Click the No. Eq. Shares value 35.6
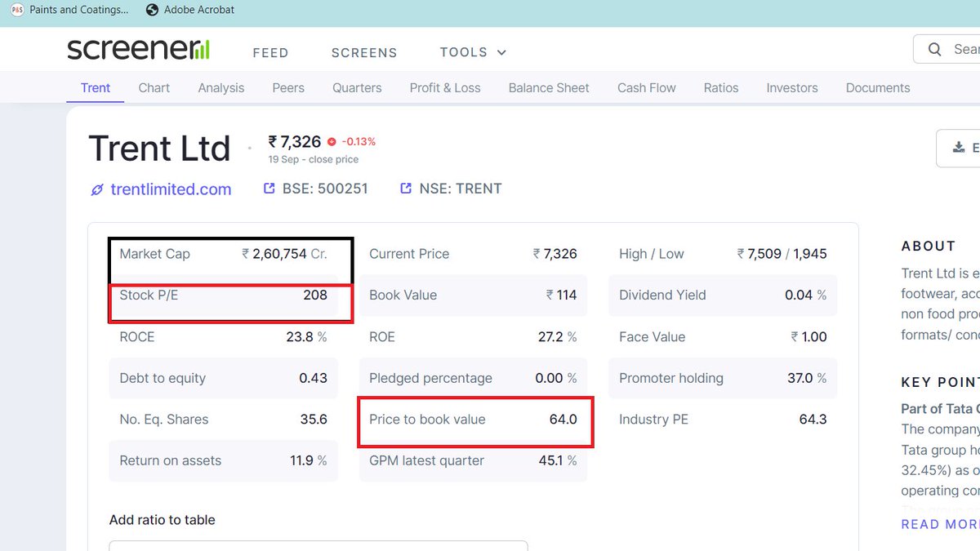The width and height of the screenshot is (980, 551). (x=314, y=420)
